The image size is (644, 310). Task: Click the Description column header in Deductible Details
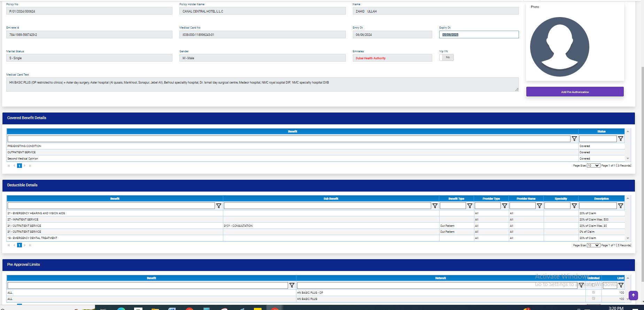click(601, 199)
